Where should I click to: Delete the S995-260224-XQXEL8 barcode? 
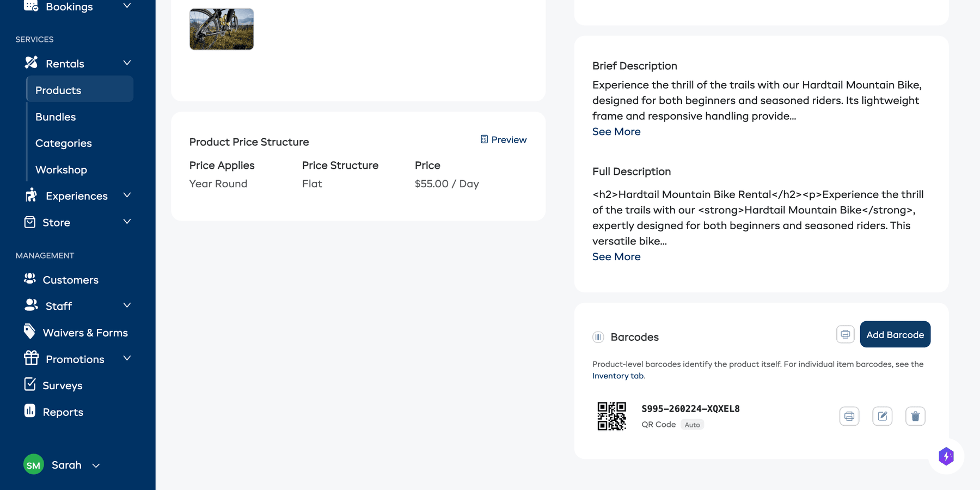tap(915, 416)
